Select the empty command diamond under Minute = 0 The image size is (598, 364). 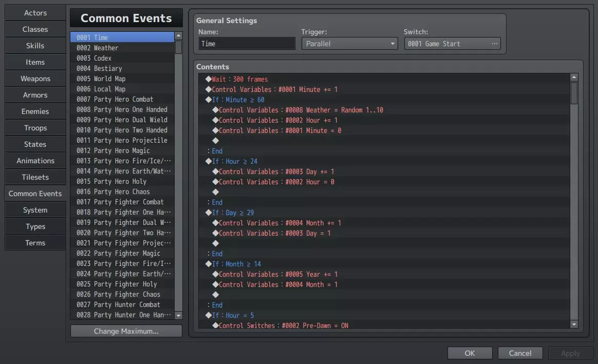pyautogui.click(x=216, y=141)
